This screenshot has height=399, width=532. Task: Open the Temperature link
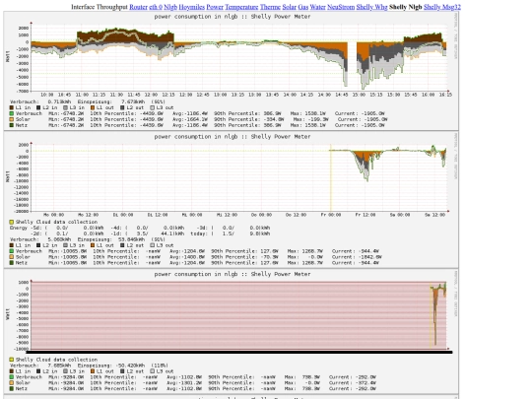241,7
